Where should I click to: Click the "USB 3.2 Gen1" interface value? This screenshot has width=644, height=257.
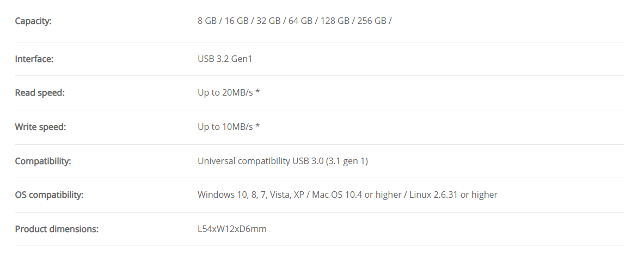coord(225,59)
